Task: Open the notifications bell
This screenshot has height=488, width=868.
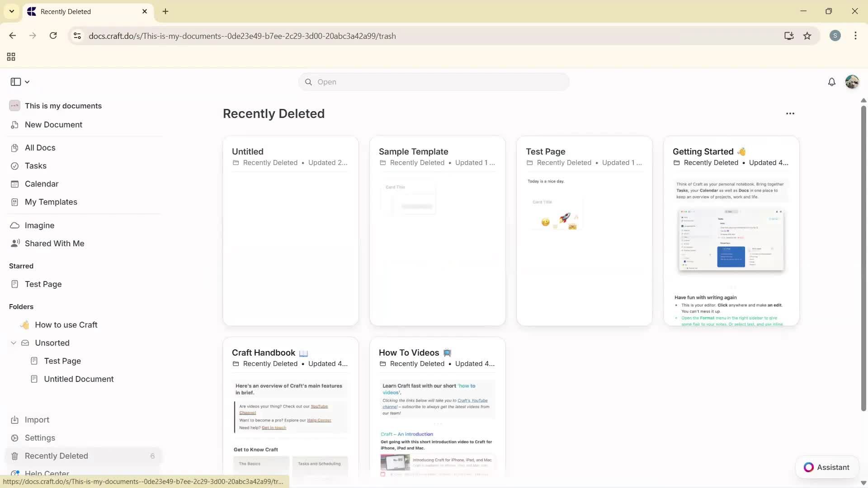Action: [832, 82]
